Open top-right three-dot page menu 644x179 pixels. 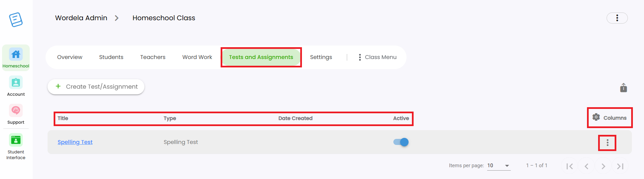point(617,18)
